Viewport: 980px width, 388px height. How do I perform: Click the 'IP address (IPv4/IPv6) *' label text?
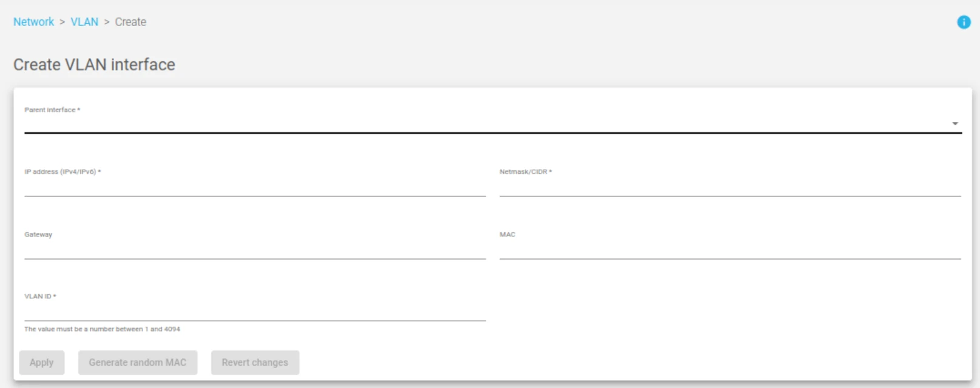click(x=63, y=172)
